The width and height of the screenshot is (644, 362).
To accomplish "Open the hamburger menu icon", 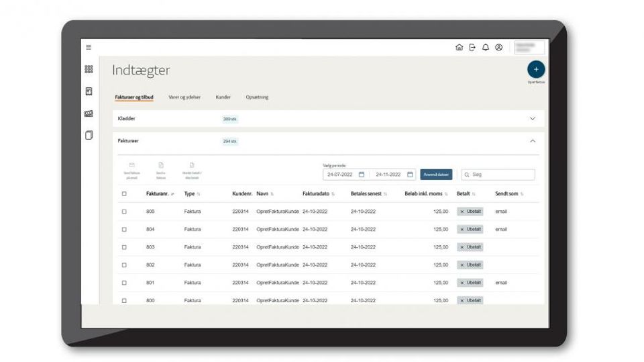I will coord(89,47).
